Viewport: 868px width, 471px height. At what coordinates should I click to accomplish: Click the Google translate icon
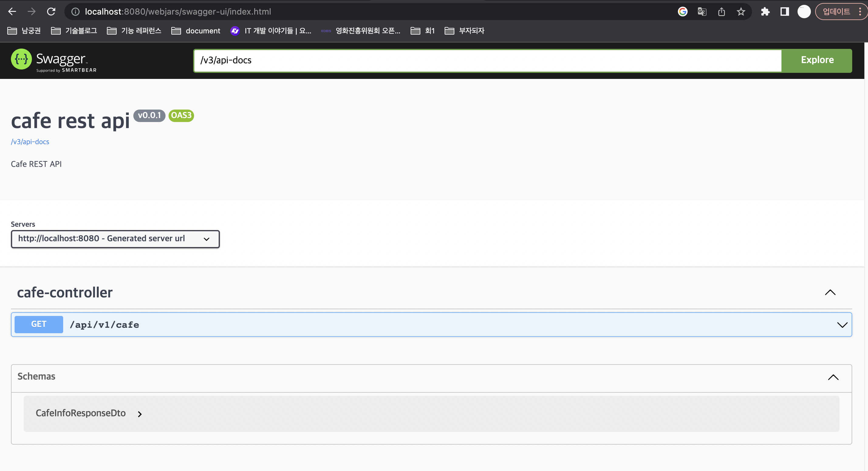702,12
